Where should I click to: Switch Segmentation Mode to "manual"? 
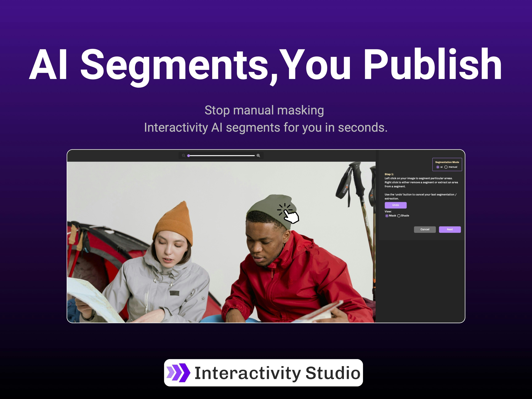click(x=446, y=167)
